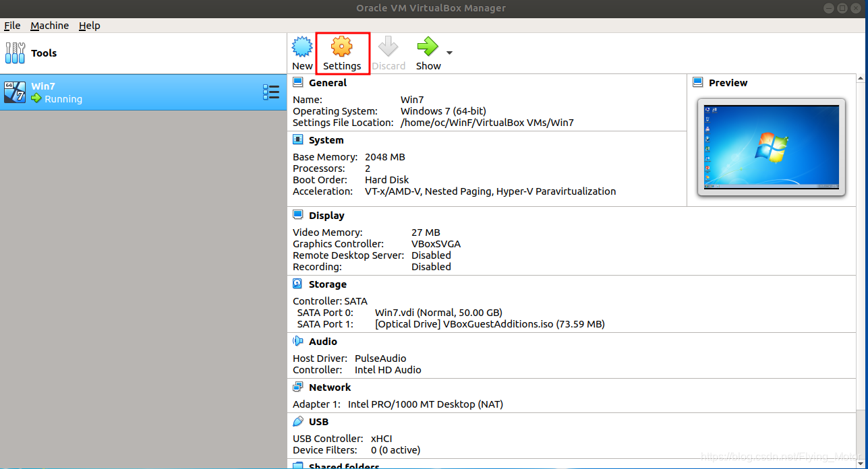Open the File menu
Image resolution: width=868 pixels, height=469 pixels.
[12, 26]
